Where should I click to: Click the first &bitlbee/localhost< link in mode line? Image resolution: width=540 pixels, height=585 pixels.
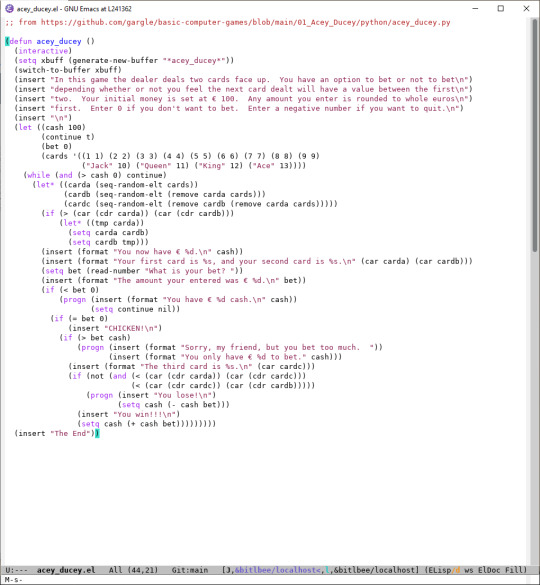click(277, 570)
